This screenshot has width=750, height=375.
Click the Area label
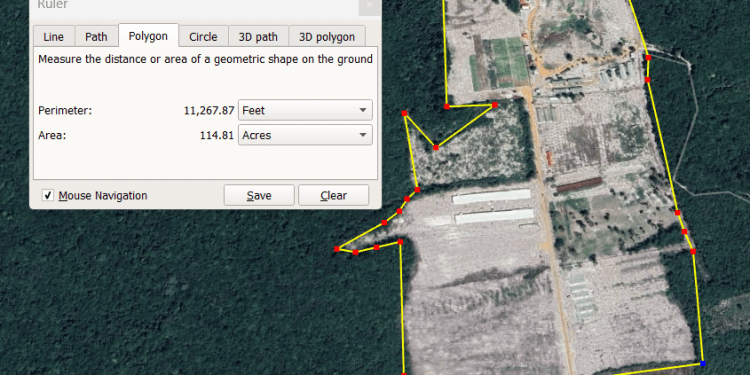tap(52, 135)
